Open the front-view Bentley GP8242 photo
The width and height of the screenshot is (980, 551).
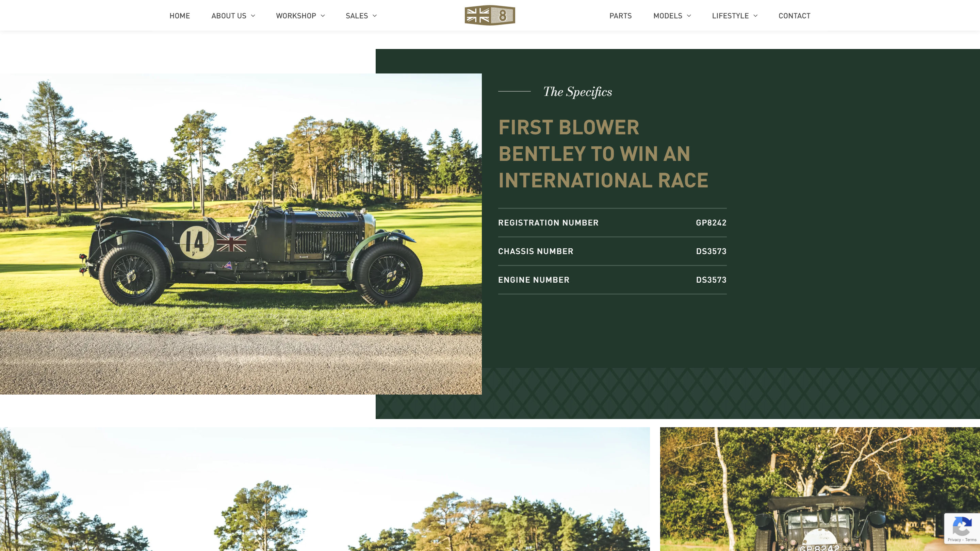[x=819, y=489]
